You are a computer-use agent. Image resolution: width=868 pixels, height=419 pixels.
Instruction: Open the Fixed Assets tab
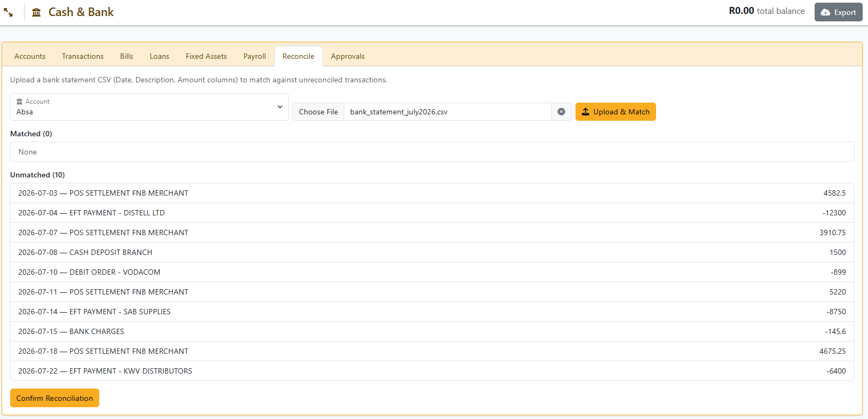tap(206, 56)
